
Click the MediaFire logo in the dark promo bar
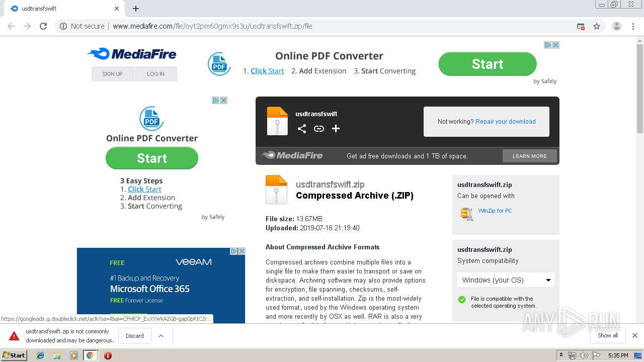tap(292, 155)
